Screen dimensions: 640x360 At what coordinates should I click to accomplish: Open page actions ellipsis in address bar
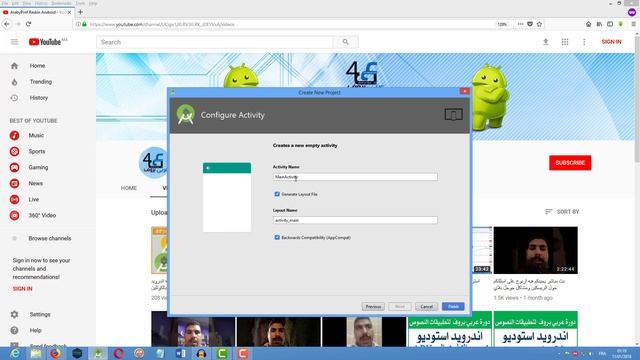[520, 24]
